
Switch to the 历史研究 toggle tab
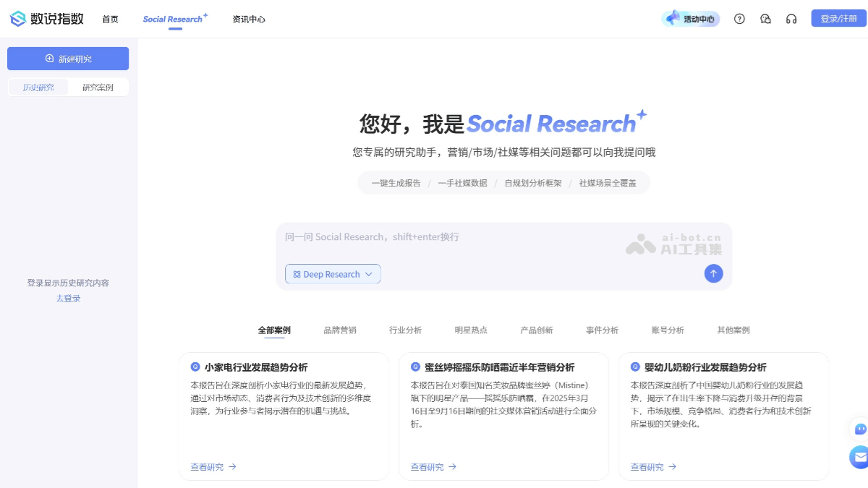38,87
